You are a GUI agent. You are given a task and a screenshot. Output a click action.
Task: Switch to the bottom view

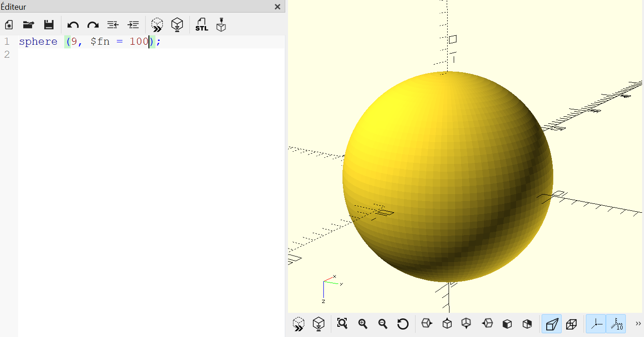click(x=466, y=324)
